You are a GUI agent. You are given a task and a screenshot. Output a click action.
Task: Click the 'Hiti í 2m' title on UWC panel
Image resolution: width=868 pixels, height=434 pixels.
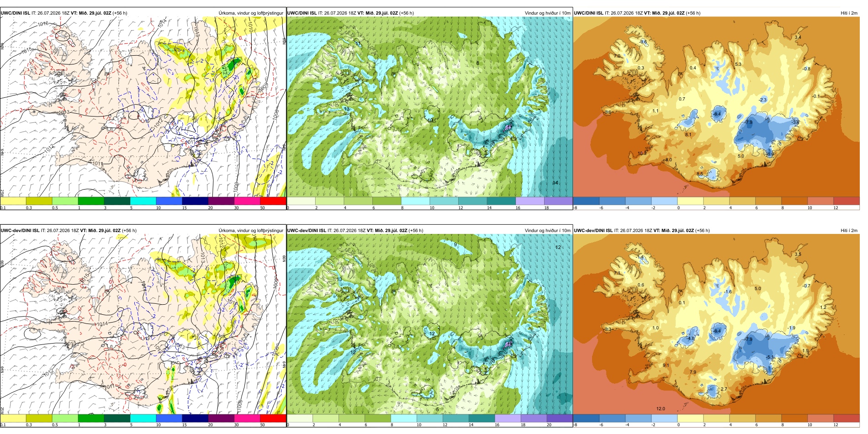coord(849,13)
